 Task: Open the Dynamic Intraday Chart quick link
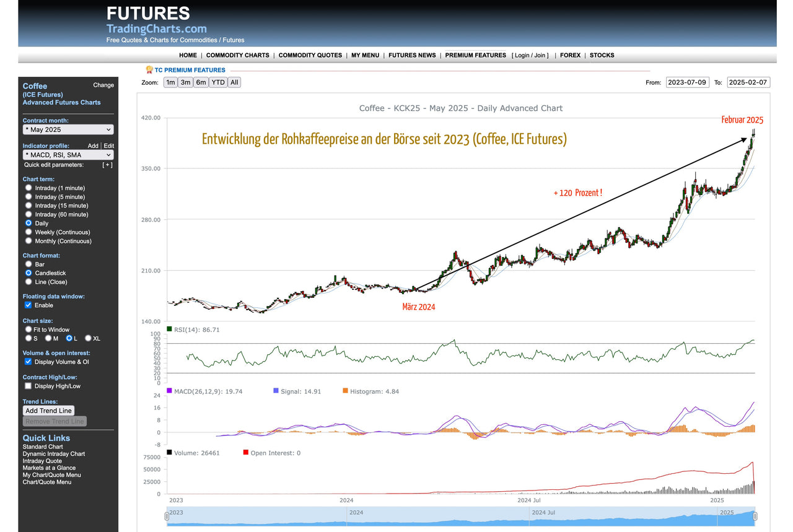tap(53, 454)
